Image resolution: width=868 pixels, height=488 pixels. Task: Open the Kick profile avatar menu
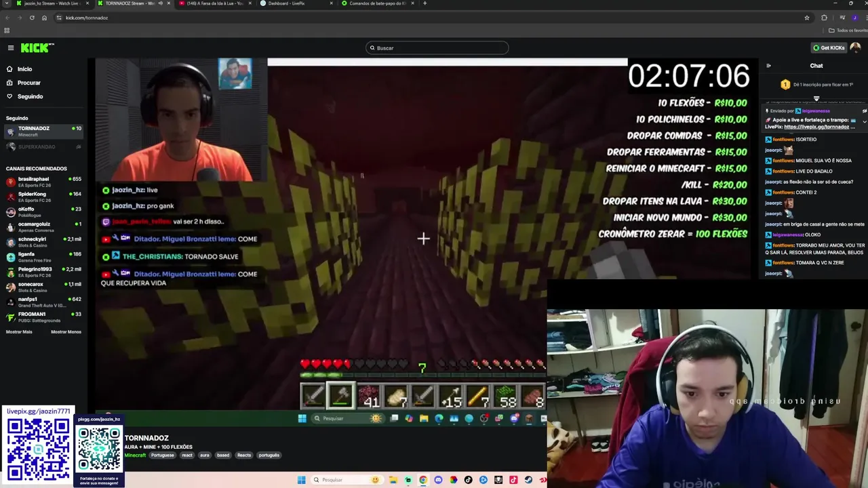coord(855,47)
